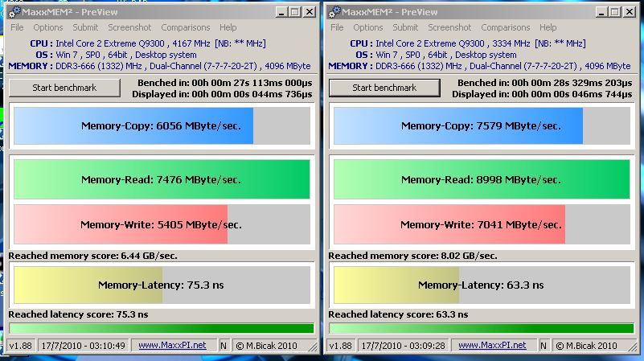Click the Memory-Copy 6056 MByte/sec bar
Screen dimensions: 644x361
(x=162, y=125)
